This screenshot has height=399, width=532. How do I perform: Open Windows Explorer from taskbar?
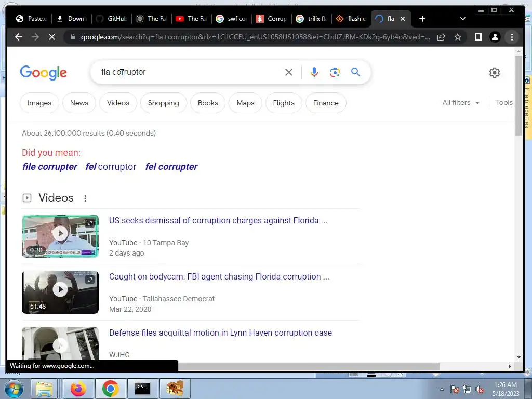pyautogui.click(x=44, y=389)
